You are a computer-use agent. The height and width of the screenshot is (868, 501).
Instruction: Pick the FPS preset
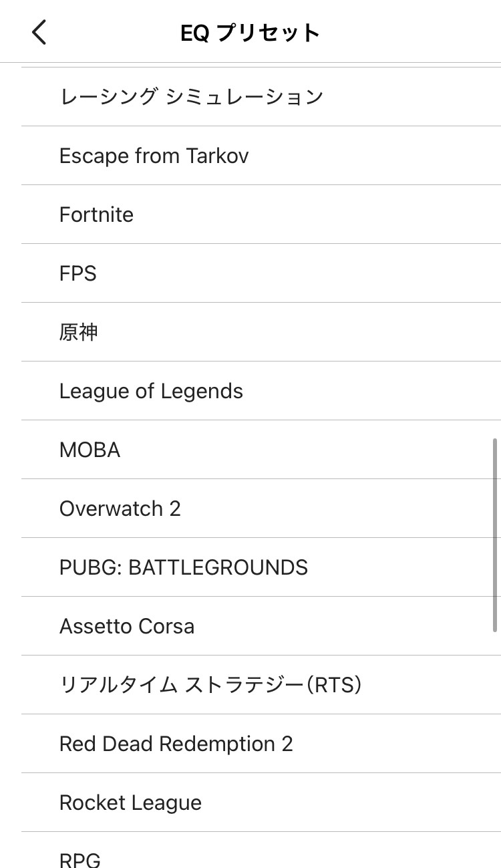(x=78, y=273)
